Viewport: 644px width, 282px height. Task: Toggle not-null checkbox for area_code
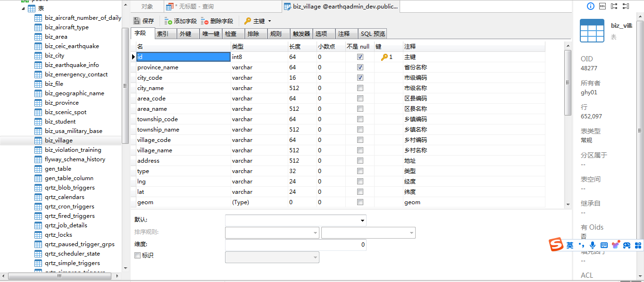(360, 99)
